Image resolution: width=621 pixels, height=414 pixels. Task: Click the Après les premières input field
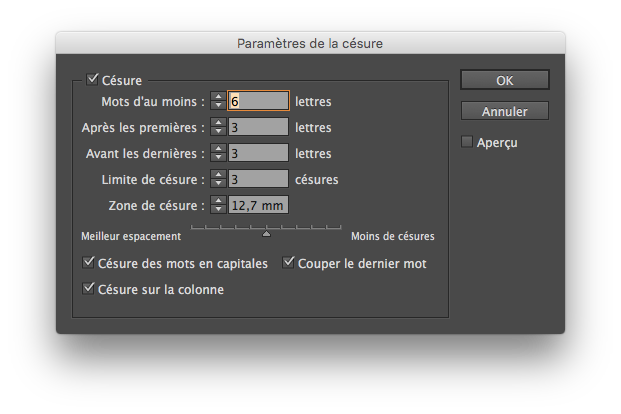pos(259,127)
